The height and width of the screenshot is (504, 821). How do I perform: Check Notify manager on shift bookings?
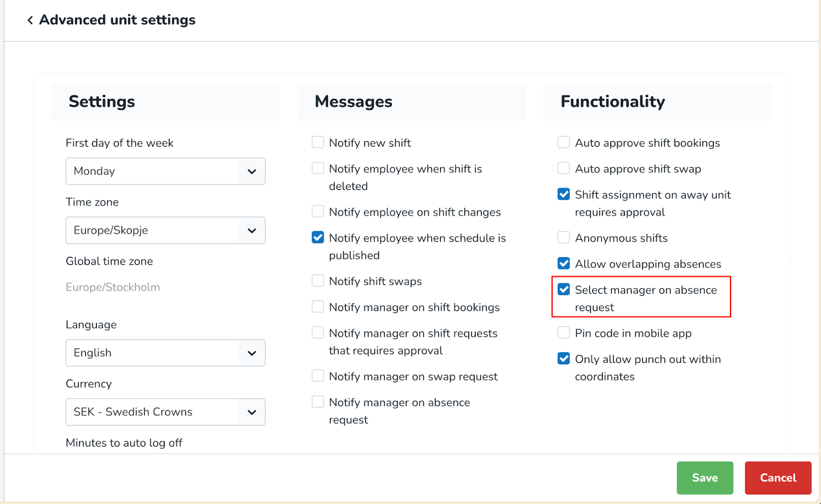coord(318,306)
